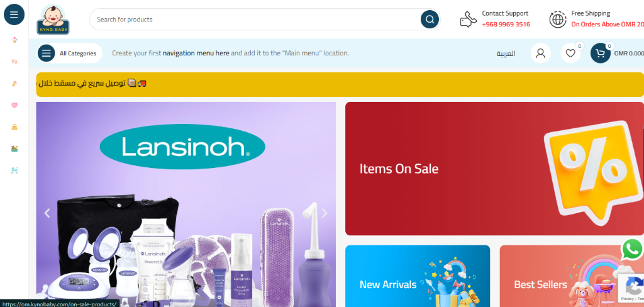Select the stroller sidebar category
This screenshot has height=307, width=644.
tap(14, 170)
